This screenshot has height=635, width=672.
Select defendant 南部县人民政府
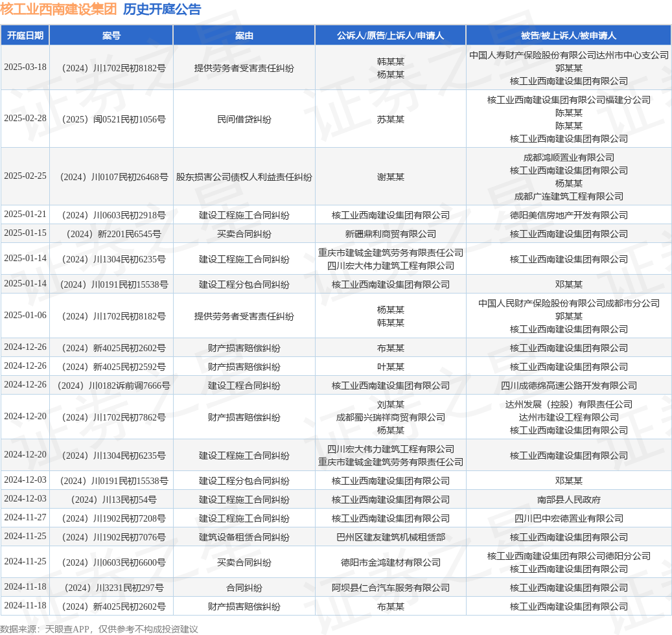(x=569, y=500)
